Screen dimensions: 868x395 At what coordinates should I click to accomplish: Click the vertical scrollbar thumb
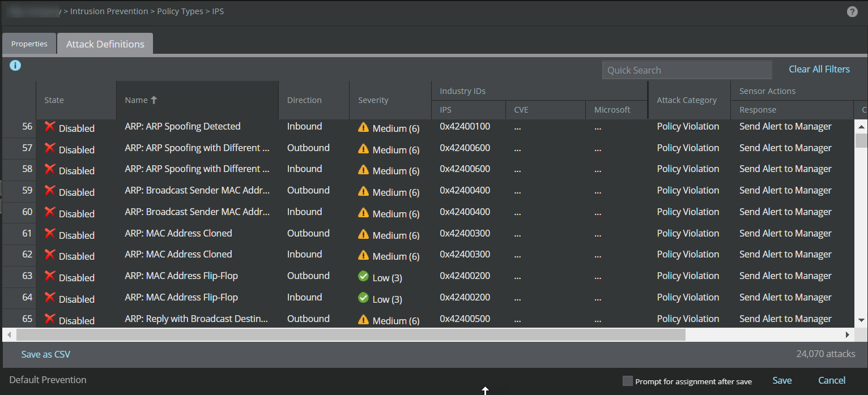861,140
